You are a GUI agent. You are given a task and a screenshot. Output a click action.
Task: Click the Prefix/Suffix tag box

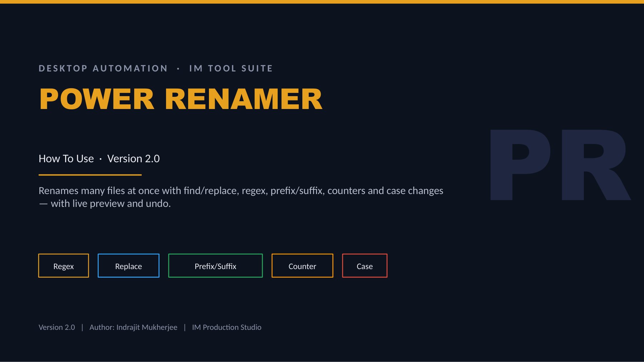coord(215,266)
